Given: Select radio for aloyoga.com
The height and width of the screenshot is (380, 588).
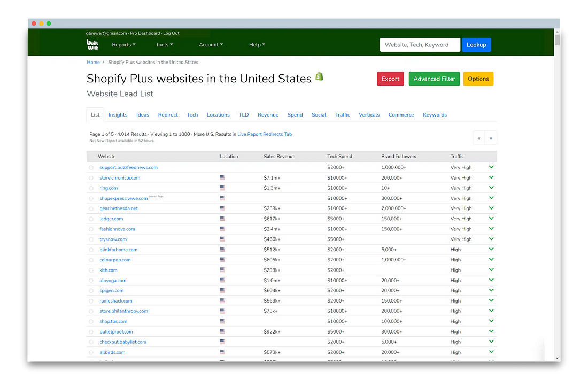Looking at the screenshot, I should pos(91,281).
